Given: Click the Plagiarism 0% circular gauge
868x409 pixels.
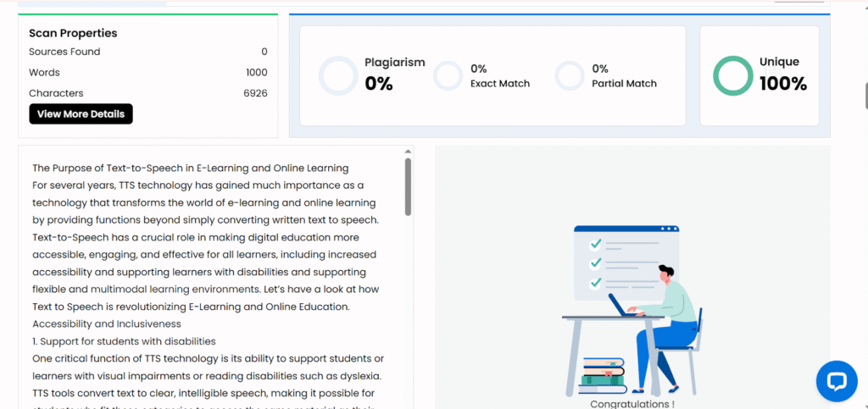Looking at the screenshot, I should [x=338, y=75].
